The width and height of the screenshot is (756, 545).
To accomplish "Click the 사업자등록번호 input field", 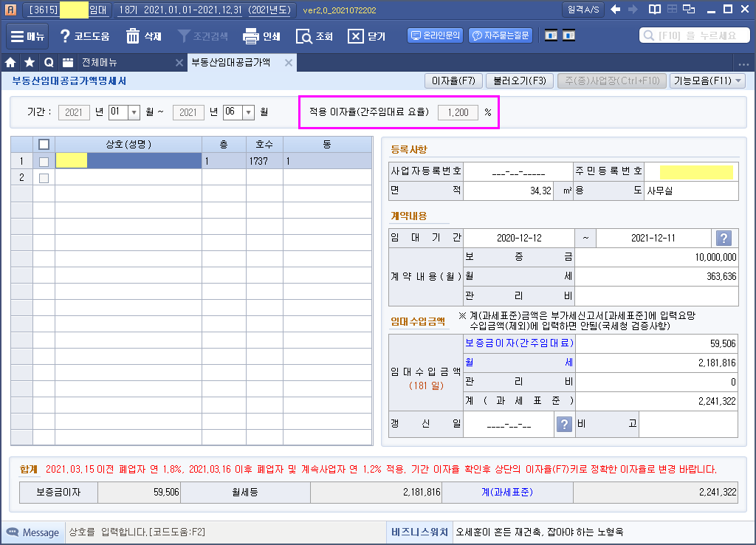I will (518, 171).
